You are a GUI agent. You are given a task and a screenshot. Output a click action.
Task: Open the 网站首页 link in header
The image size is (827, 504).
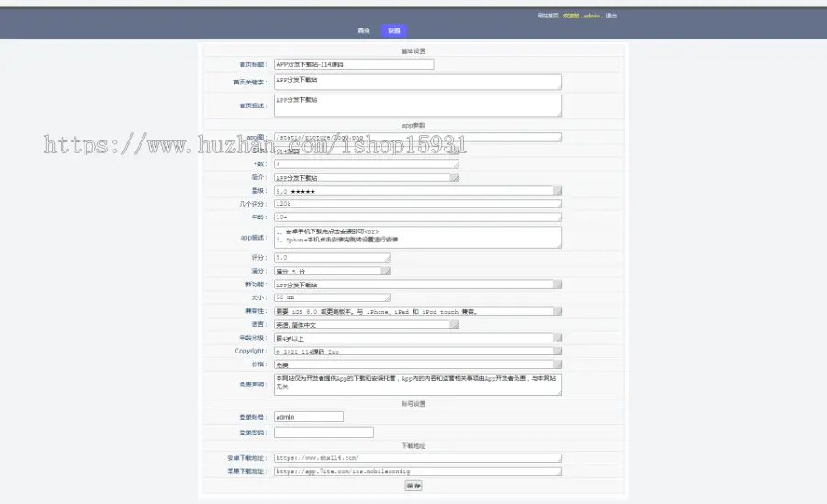[548, 16]
